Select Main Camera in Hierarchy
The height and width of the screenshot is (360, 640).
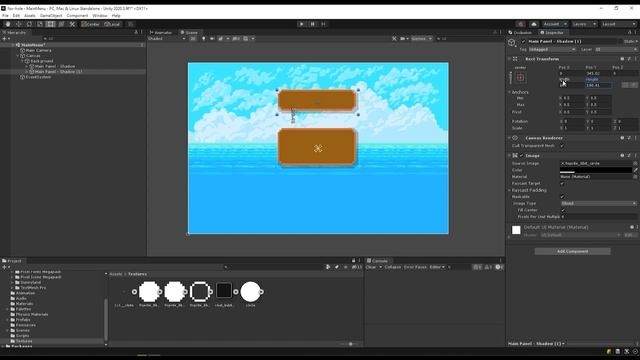(x=38, y=50)
